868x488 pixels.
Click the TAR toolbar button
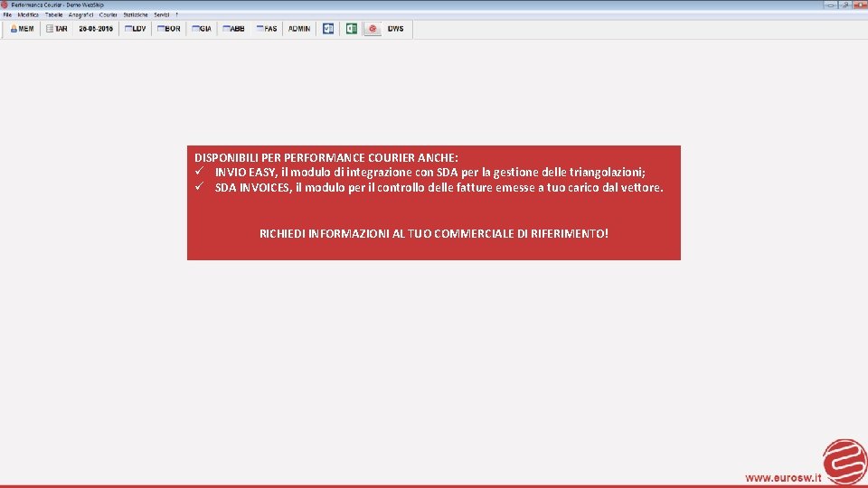coord(56,29)
